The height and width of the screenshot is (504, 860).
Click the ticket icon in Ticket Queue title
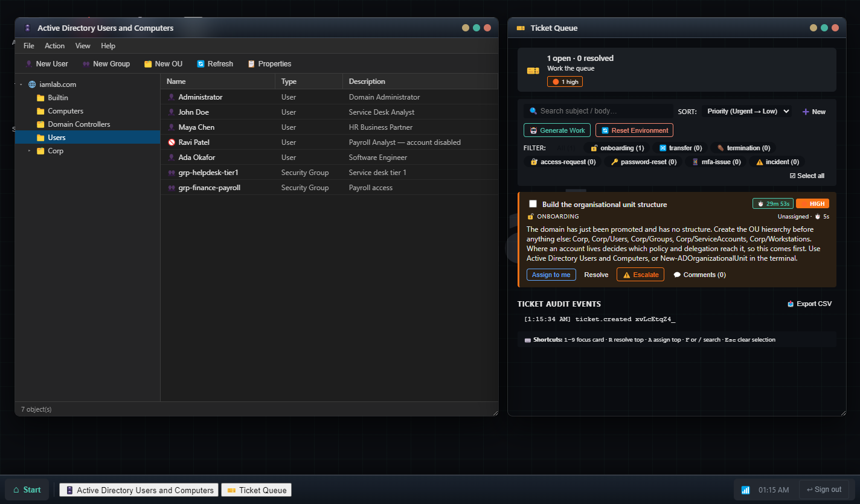click(521, 28)
